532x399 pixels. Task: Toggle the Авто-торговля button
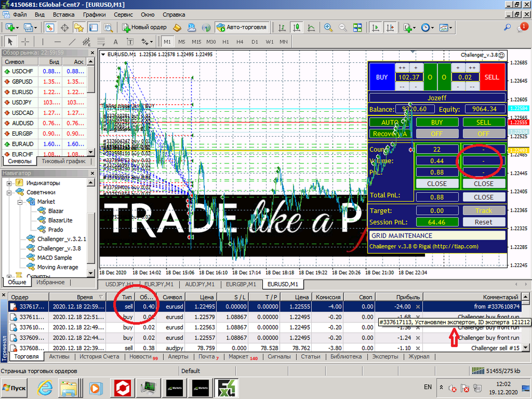coord(242,28)
